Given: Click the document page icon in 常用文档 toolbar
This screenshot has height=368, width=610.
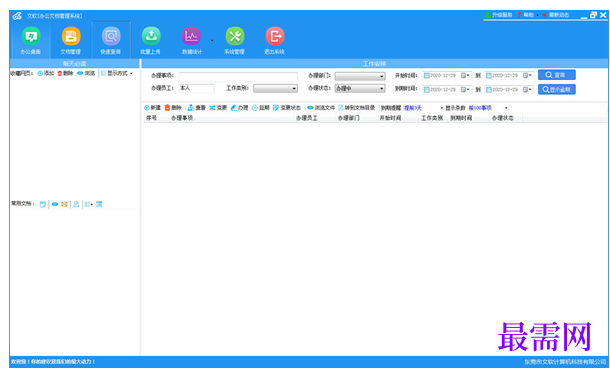Looking at the screenshot, I should tap(76, 204).
